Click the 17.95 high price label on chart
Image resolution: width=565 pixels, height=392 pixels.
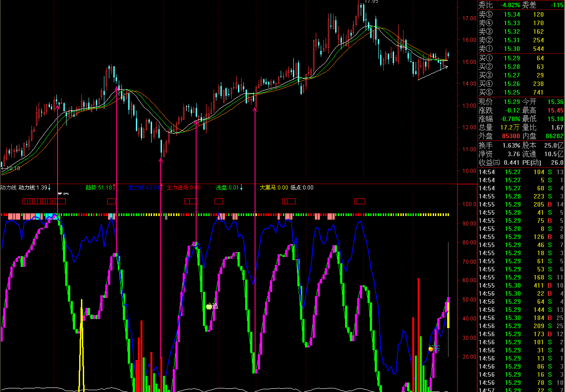(x=371, y=2)
